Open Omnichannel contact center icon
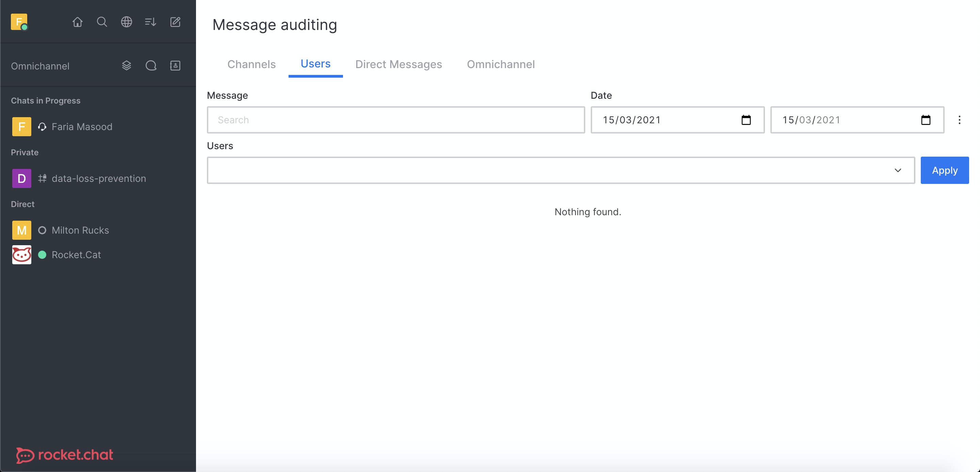 (175, 65)
